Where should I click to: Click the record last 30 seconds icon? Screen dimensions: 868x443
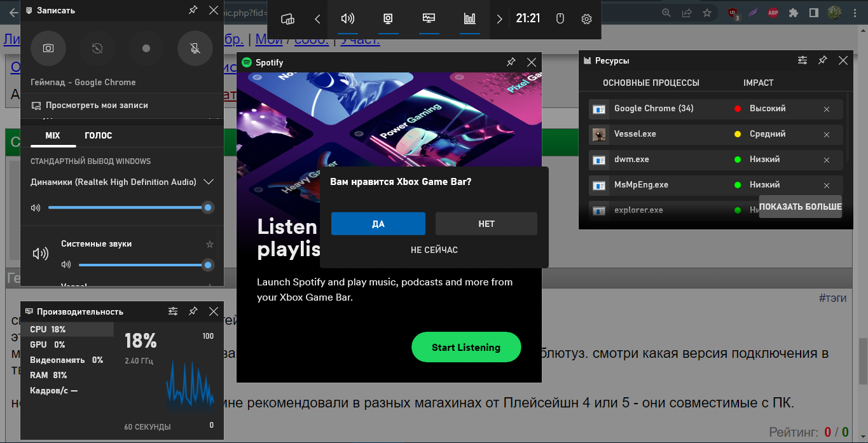97,48
